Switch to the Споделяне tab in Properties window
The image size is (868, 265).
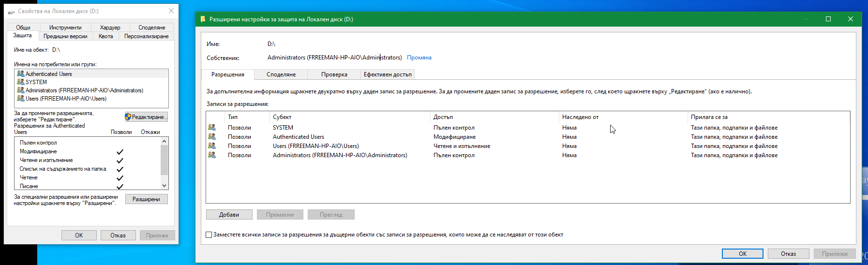pos(152,28)
